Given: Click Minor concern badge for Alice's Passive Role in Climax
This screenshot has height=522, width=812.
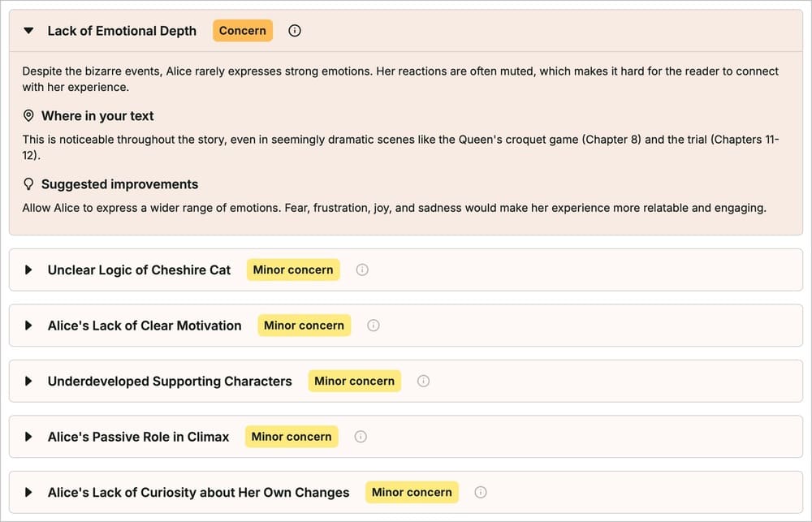Looking at the screenshot, I should (x=292, y=437).
